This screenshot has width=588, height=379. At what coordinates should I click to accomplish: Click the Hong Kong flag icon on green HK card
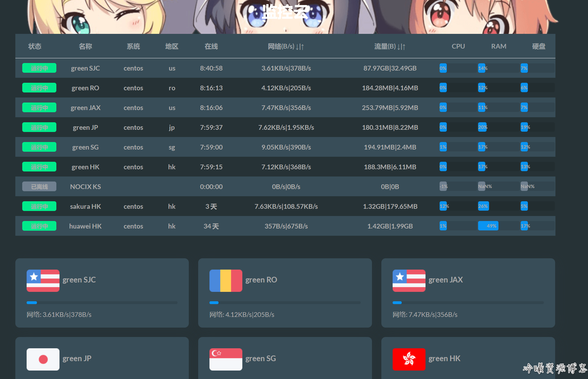(x=409, y=359)
